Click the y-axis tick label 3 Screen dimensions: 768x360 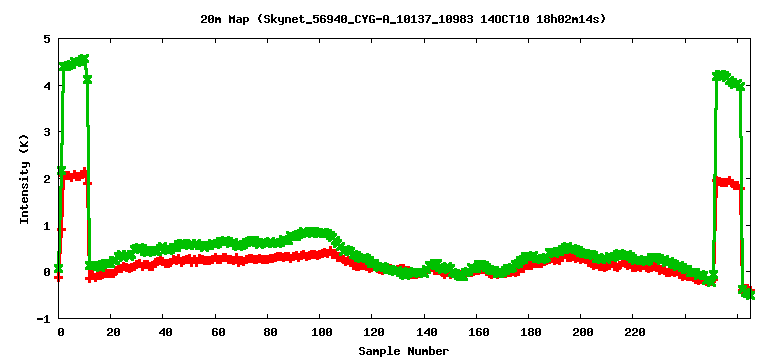(x=48, y=132)
